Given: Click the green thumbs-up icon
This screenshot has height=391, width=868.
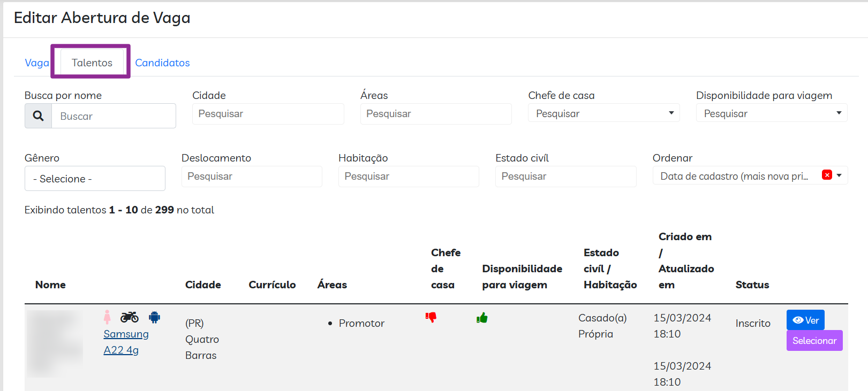Looking at the screenshot, I should tap(482, 318).
